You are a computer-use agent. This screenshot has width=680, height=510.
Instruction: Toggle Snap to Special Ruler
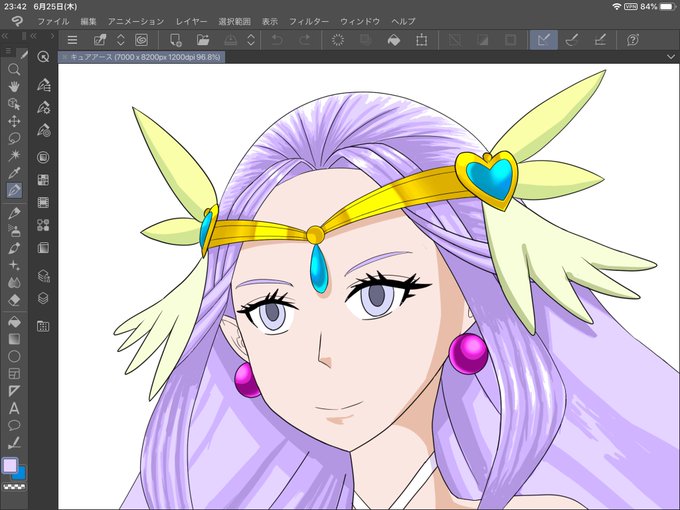pos(572,40)
